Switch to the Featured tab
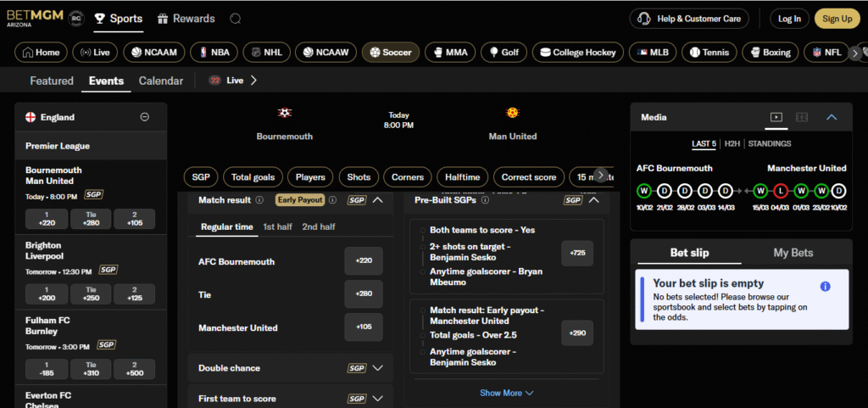Image resolution: width=868 pixels, height=408 pixels. click(52, 81)
